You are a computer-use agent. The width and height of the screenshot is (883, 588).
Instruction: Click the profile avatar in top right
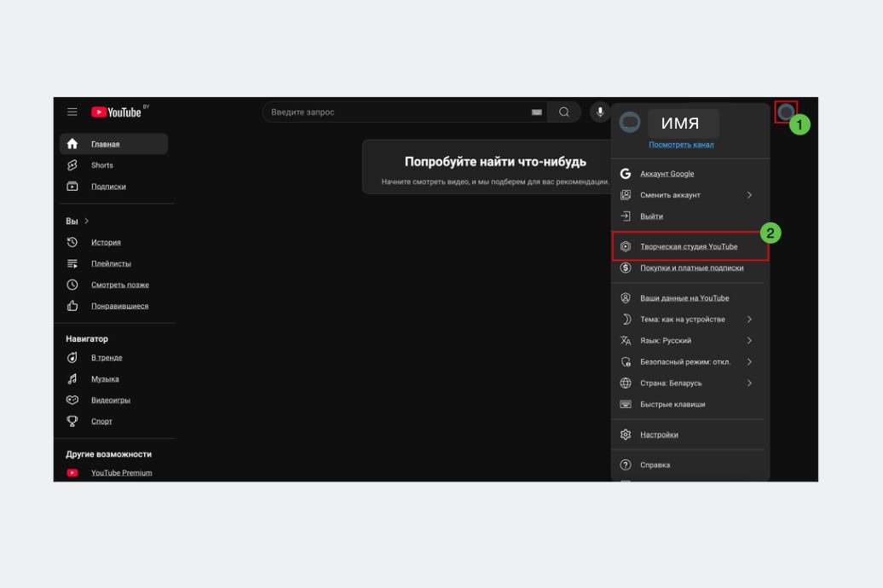click(x=785, y=112)
